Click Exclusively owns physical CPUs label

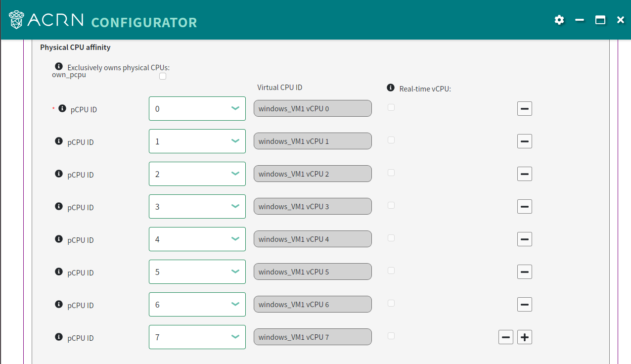(119, 67)
